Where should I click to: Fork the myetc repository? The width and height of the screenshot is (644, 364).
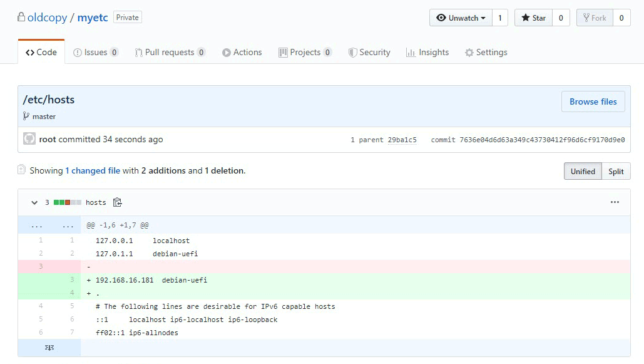point(594,18)
